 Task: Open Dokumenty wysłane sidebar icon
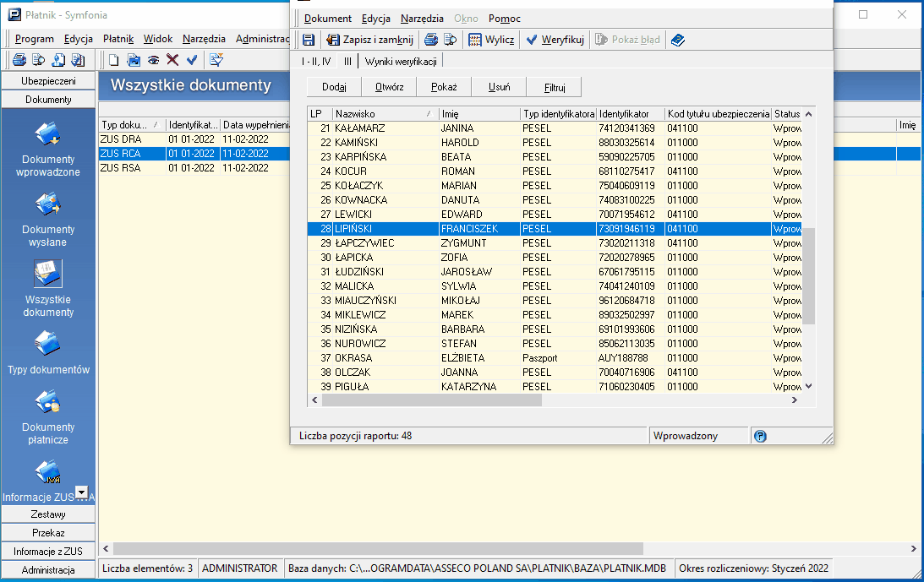tap(47, 219)
